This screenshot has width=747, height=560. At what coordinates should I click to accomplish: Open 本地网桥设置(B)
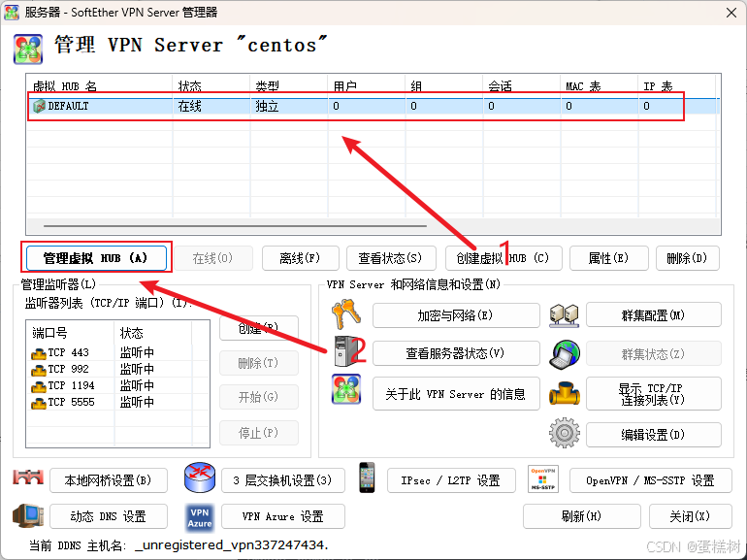pos(109,480)
